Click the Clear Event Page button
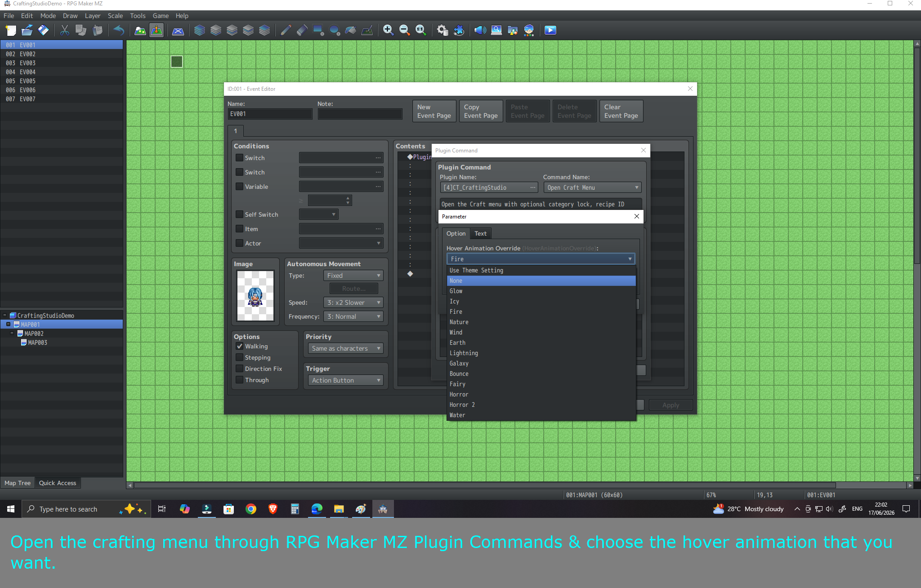The height and width of the screenshot is (588, 921). tap(621, 111)
